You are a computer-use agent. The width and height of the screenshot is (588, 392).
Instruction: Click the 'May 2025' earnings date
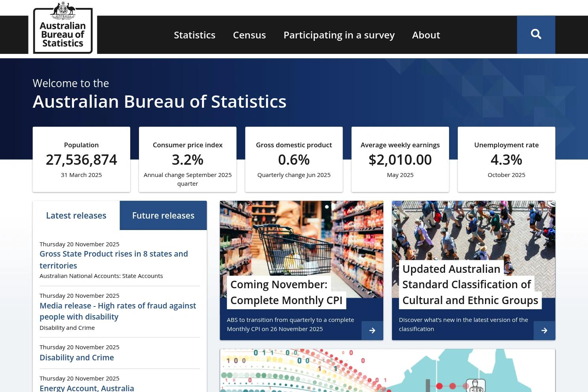click(x=400, y=175)
